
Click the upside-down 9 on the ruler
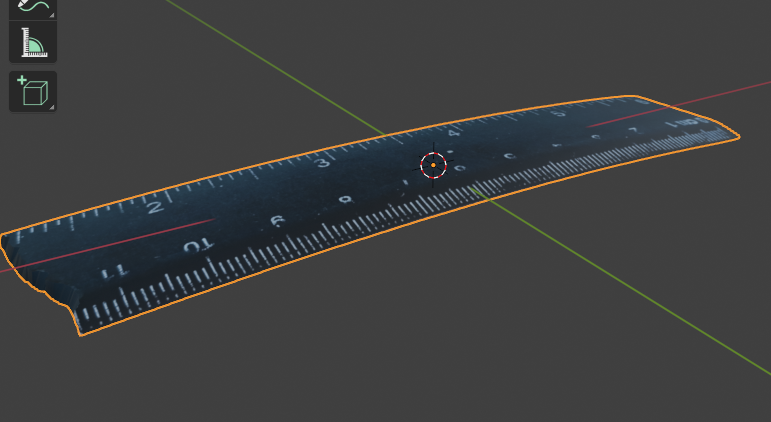[x=277, y=221]
